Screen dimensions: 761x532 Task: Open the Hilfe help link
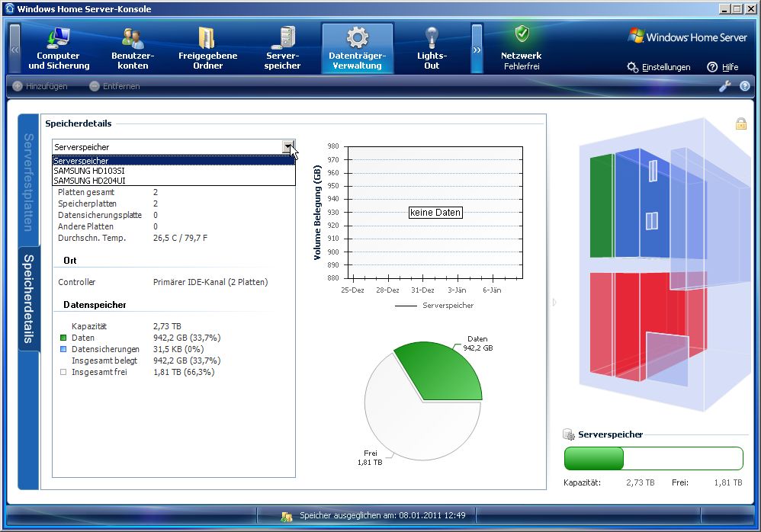(723, 67)
